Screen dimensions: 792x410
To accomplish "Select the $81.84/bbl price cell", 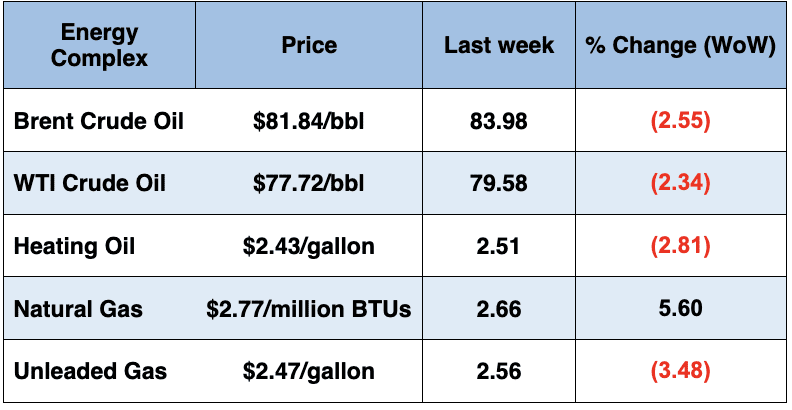I will [309, 122].
